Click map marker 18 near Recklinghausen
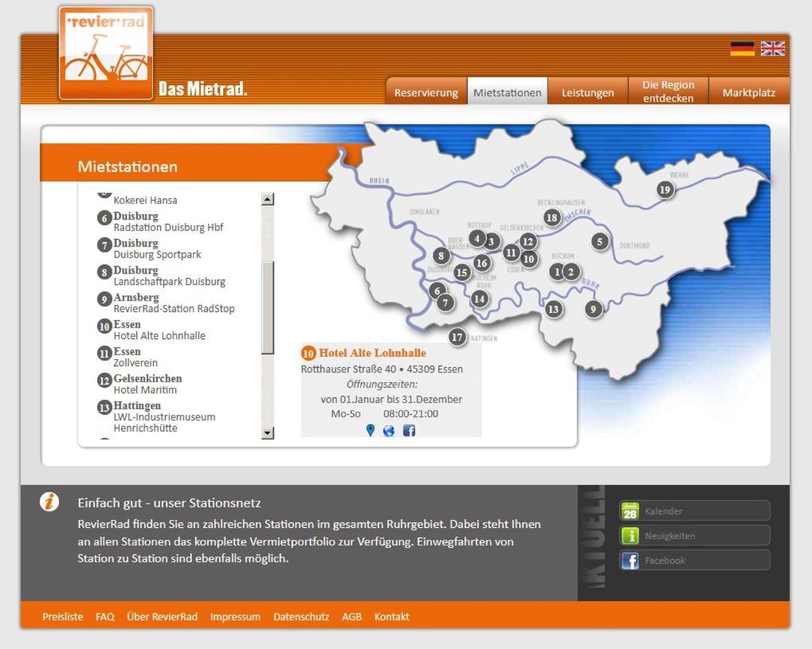Screen dimensions: 812x649 pos(551,217)
